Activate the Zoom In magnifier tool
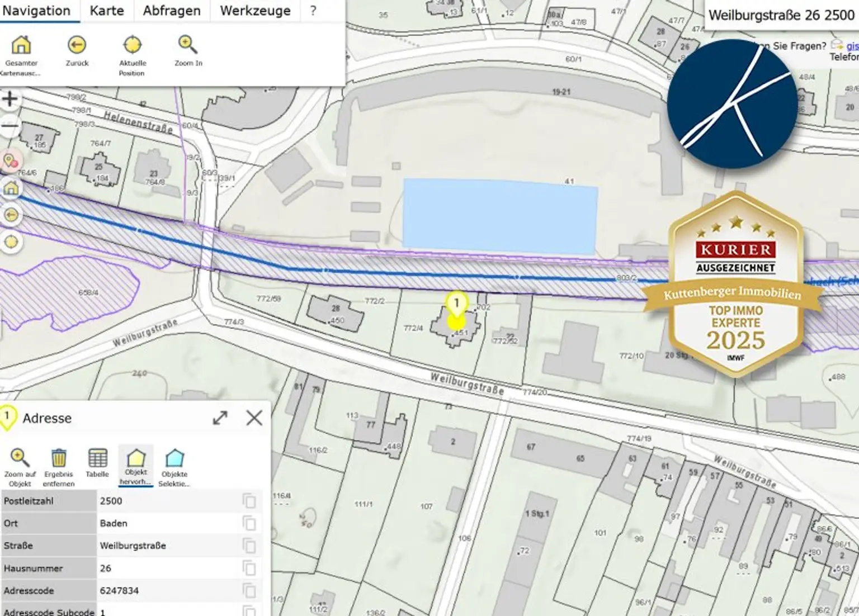Screen dimensions: 859x616 click(x=187, y=45)
